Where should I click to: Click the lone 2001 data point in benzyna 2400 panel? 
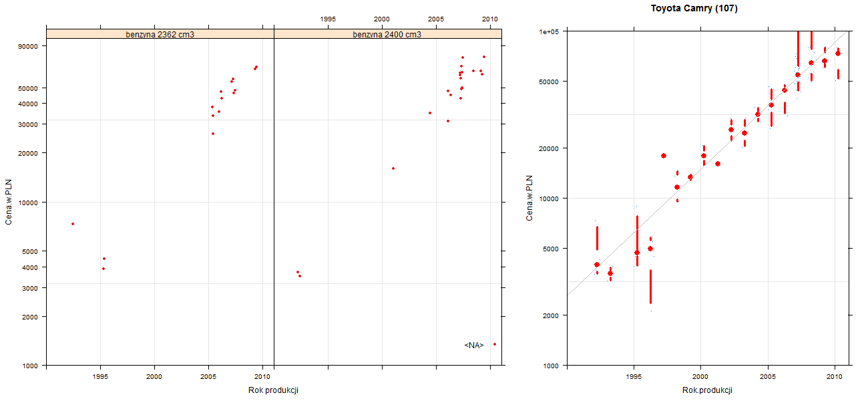(x=393, y=168)
